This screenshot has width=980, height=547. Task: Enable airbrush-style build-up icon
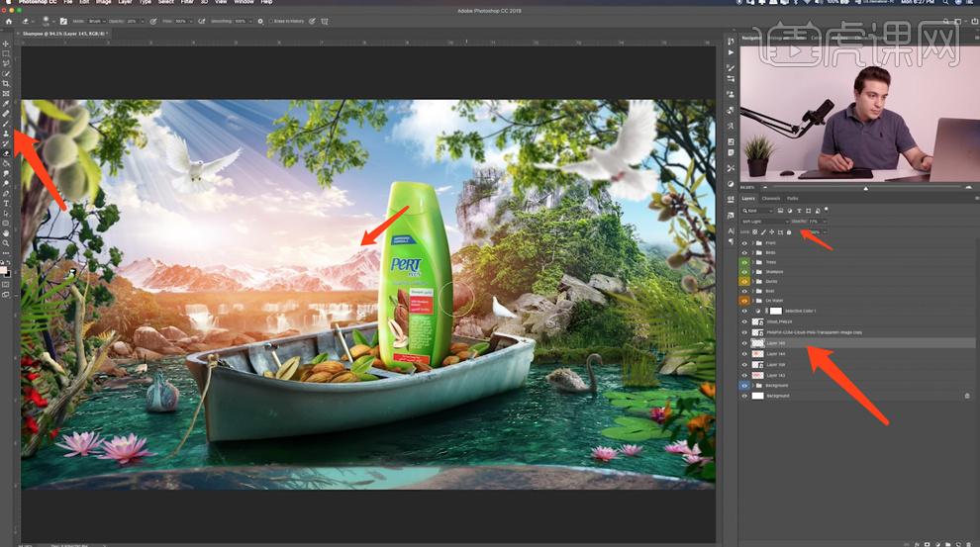pyautogui.click(x=201, y=21)
